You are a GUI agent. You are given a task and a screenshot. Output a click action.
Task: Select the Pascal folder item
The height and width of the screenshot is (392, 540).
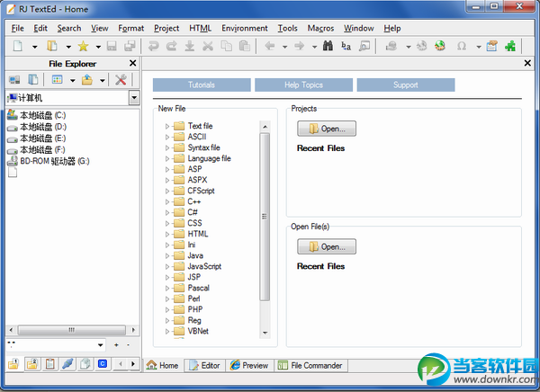point(198,288)
